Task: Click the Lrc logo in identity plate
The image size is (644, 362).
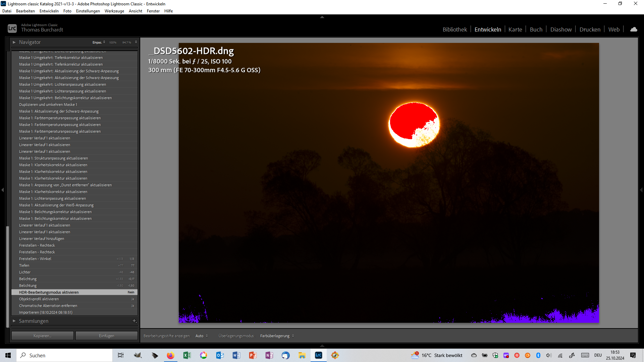Action: pyautogui.click(x=12, y=28)
